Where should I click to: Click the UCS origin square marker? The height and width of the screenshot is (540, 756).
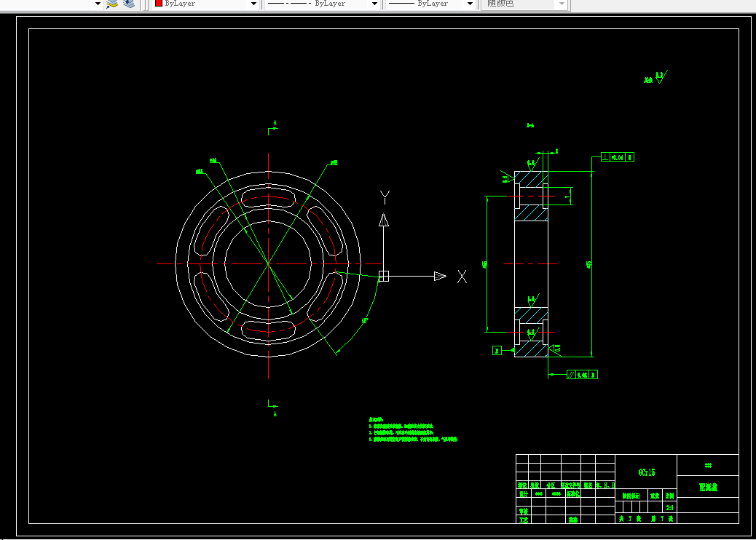384,276
